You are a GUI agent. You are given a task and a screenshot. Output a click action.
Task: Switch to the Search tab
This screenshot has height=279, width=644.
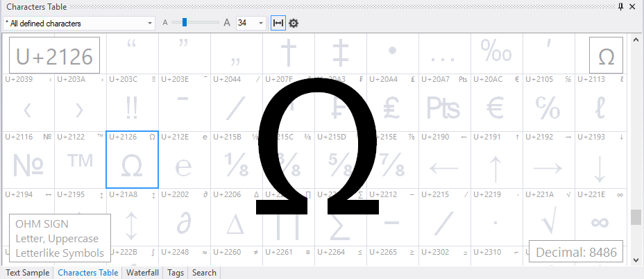(204, 273)
